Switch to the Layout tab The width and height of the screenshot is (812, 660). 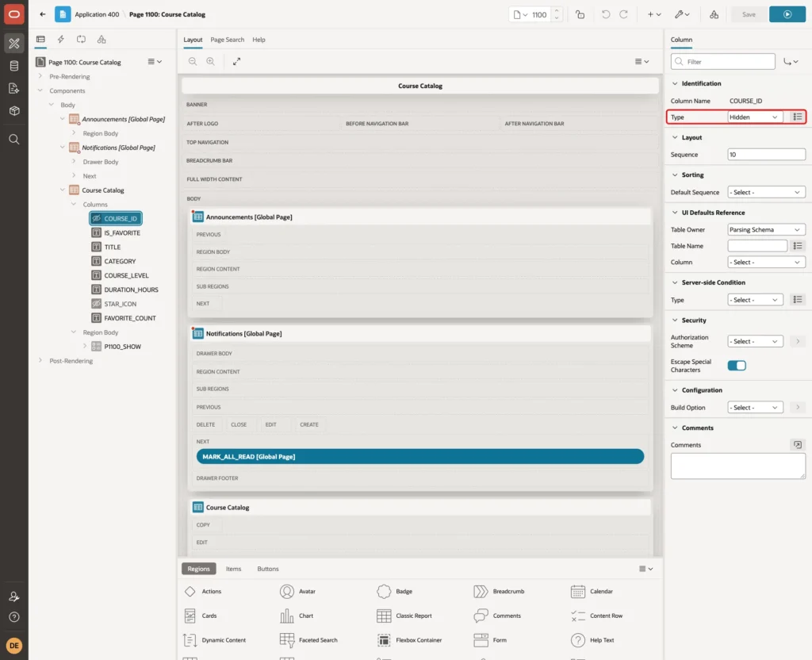193,40
